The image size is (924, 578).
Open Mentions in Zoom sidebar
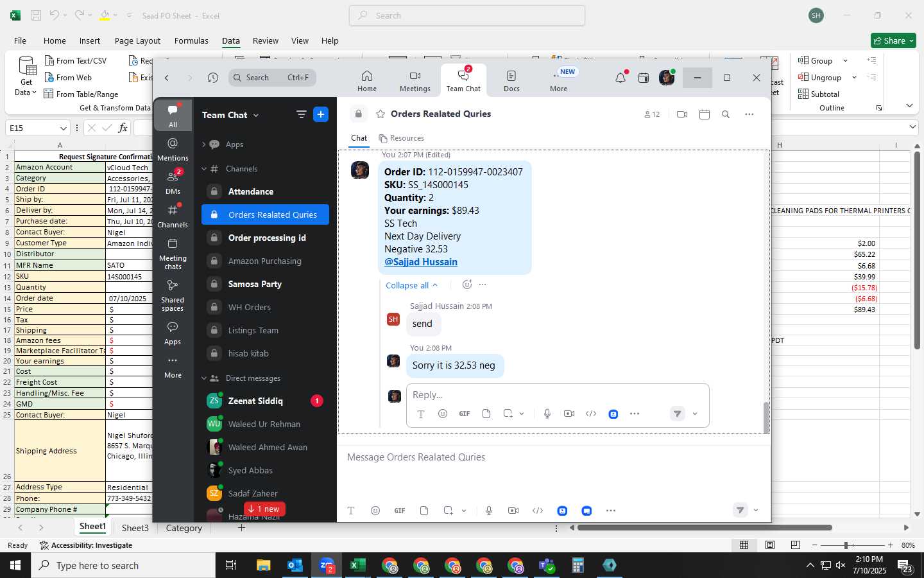173,149
